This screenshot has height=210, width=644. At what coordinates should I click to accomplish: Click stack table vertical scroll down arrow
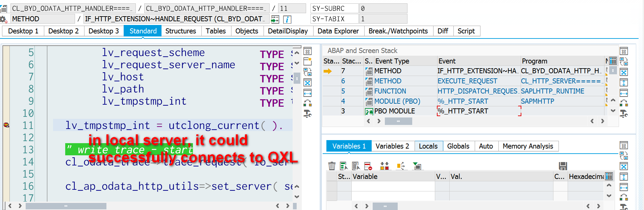[613, 111]
